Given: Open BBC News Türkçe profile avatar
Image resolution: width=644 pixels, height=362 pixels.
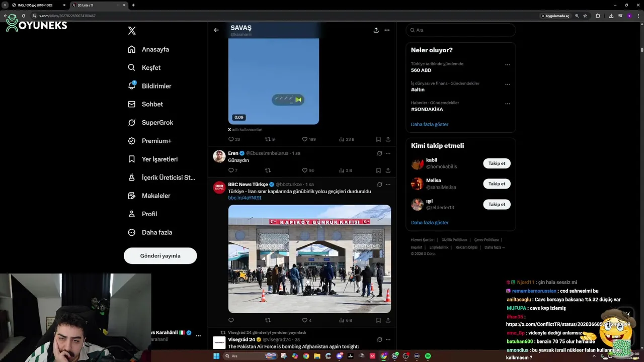Looking at the screenshot, I should [219, 188].
